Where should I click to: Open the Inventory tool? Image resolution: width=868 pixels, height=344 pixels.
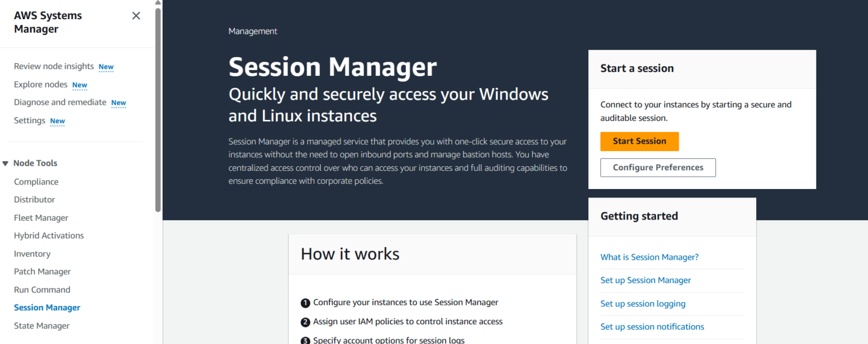[32, 253]
